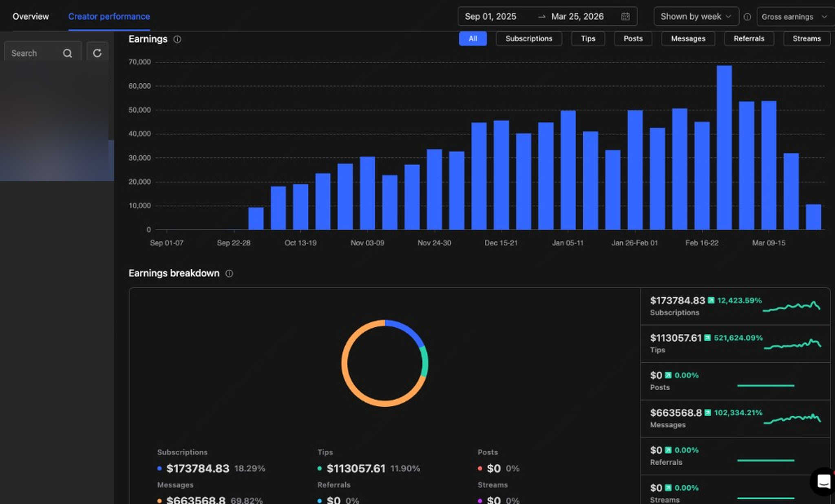Open the Gross earnings dropdown
Image resolution: width=835 pixels, height=504 pixels.
[794, 17]
